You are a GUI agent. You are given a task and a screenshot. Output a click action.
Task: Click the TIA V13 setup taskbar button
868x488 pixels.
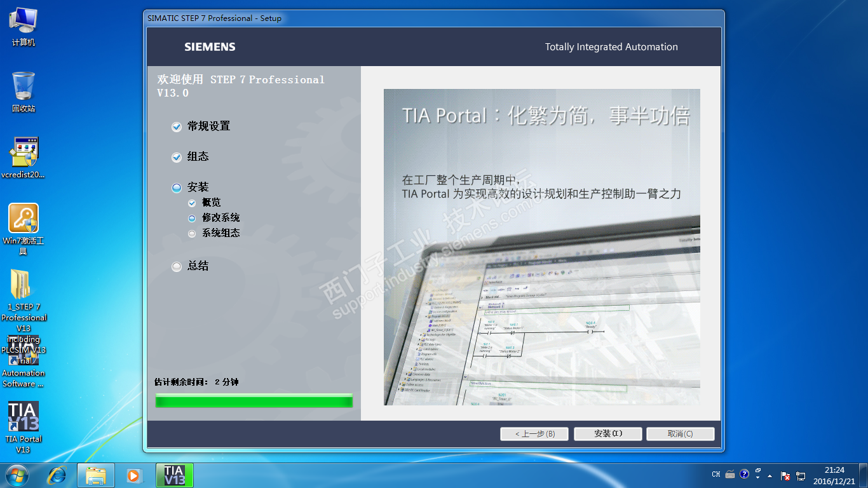174,475
